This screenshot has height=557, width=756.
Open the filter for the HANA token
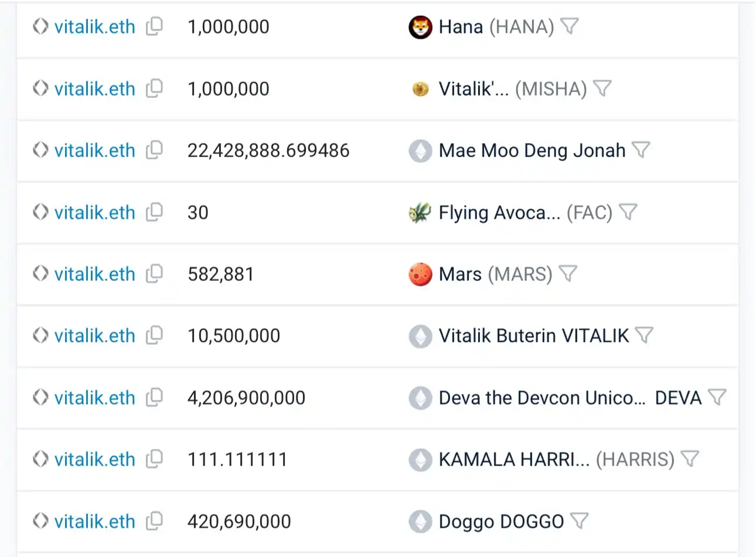[570, 26]
